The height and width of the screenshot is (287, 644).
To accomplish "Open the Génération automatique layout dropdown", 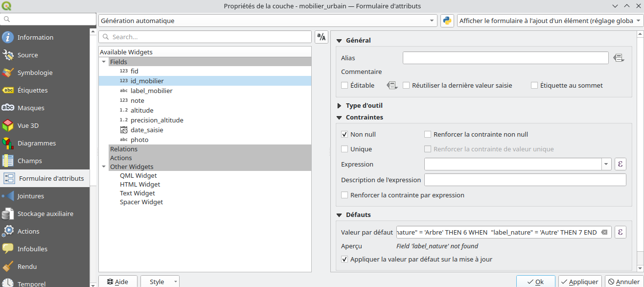I will tap(268, 21).
